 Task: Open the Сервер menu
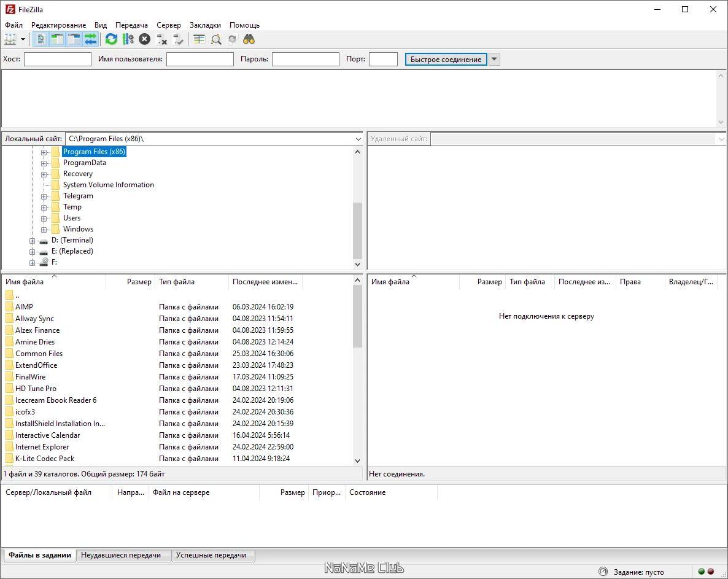(169, 25)
